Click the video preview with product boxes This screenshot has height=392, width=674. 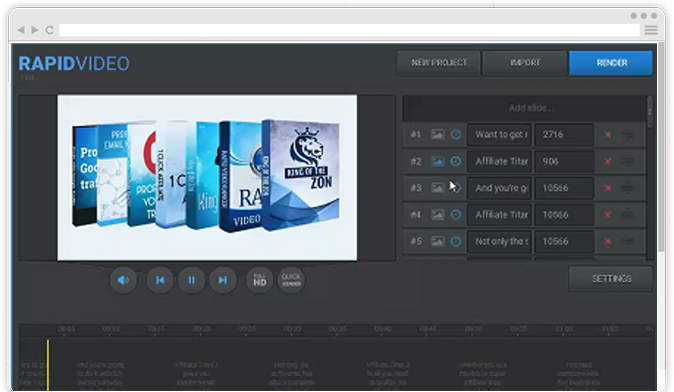click(x=207, y=178)
